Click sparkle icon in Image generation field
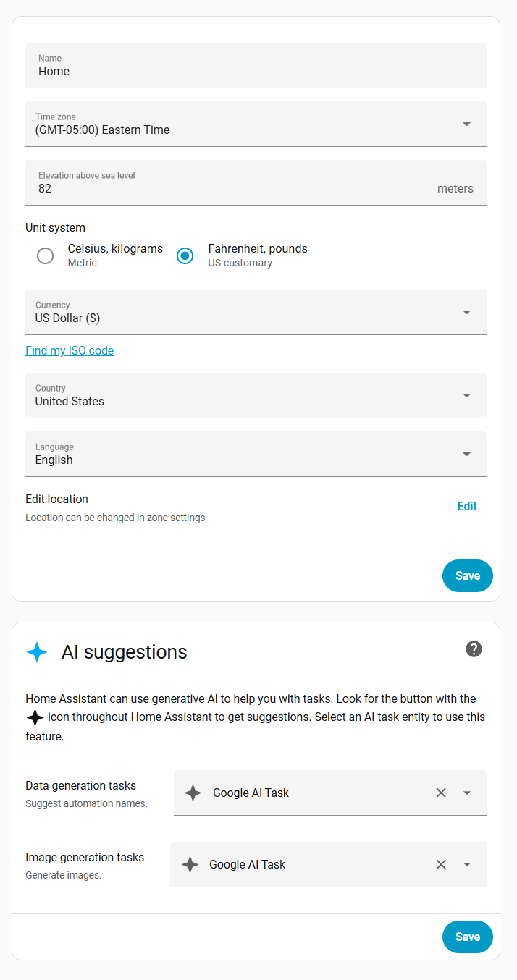Image resolution: width=517 pixels, height=980 pixels. [x=190, y=864]
